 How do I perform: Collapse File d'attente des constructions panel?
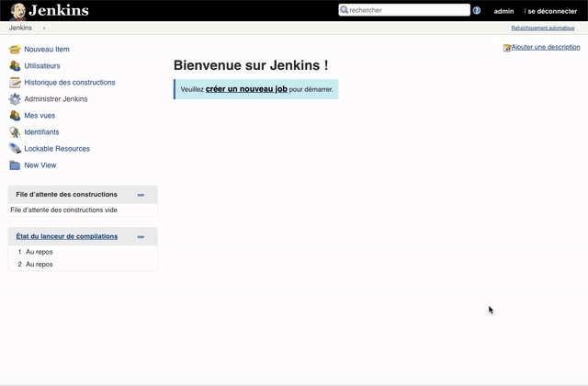pos(141,195)
